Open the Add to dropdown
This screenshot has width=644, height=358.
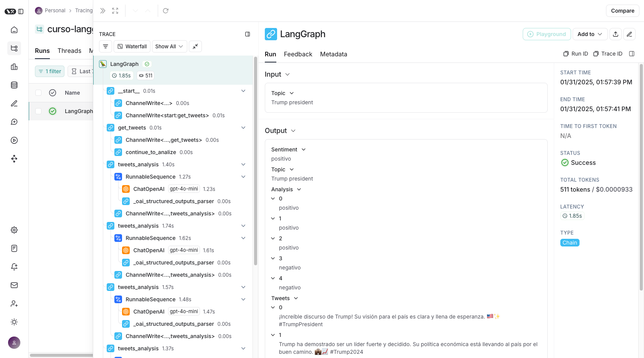tap(590, 34)
